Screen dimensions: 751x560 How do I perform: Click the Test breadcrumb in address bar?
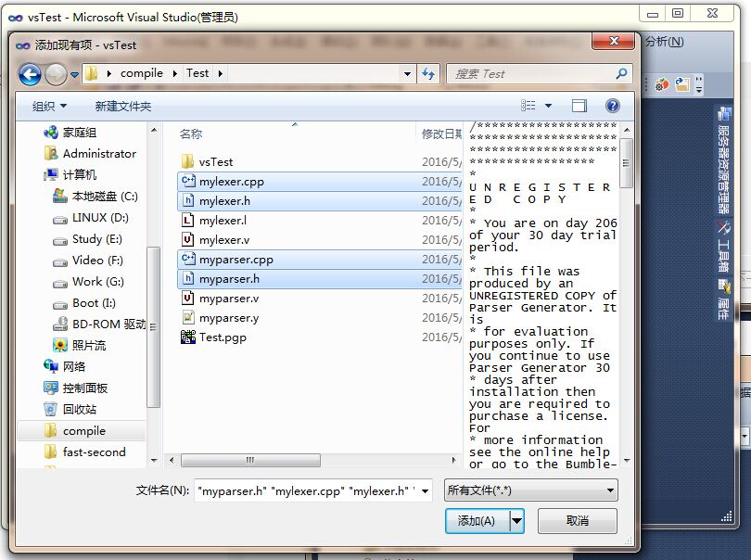click(197, 73)
